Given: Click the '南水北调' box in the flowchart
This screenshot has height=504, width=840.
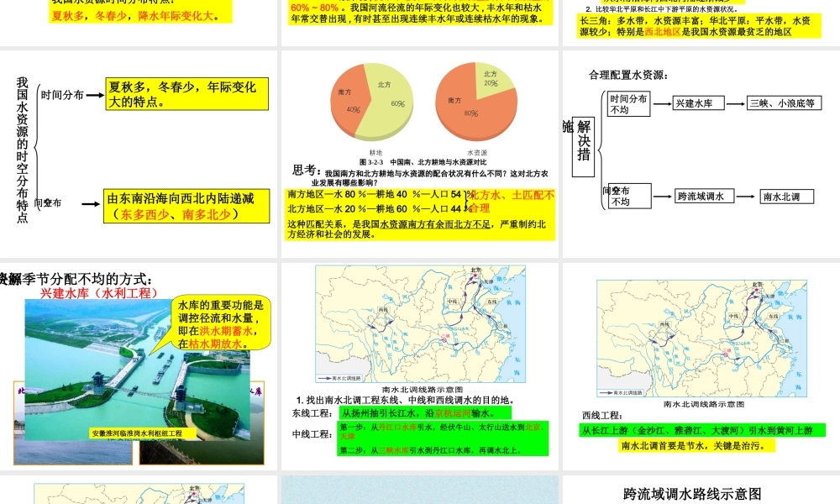Looking at the screenshot, I should tap(786, 197).
